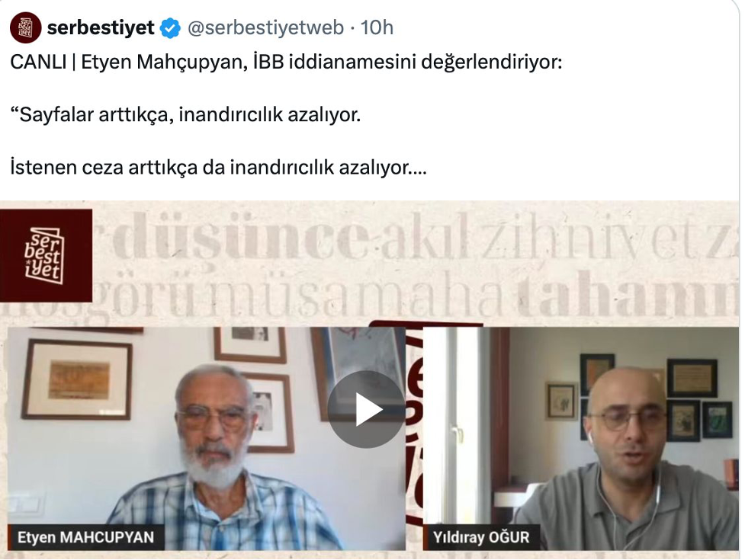Click the blue verified badge
Image resolution: width=745 pixels, height=560 pixels.
coord(170,28)
